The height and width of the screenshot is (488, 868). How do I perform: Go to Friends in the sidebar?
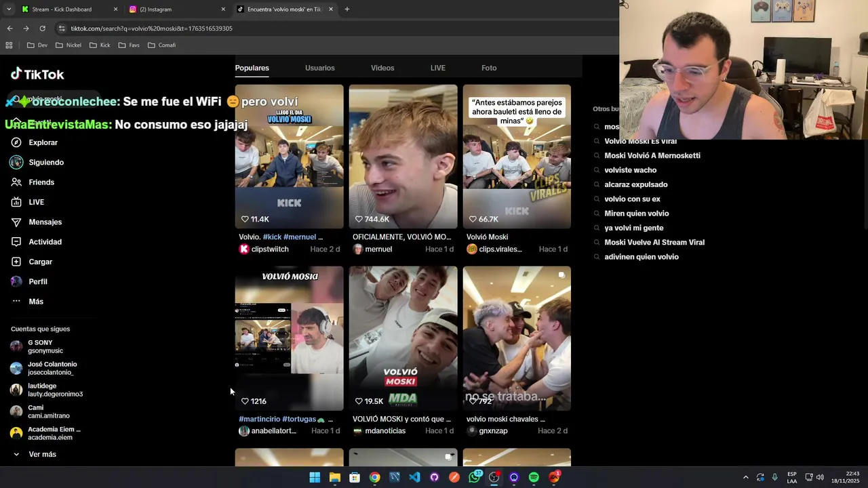[x=33, y=182]
